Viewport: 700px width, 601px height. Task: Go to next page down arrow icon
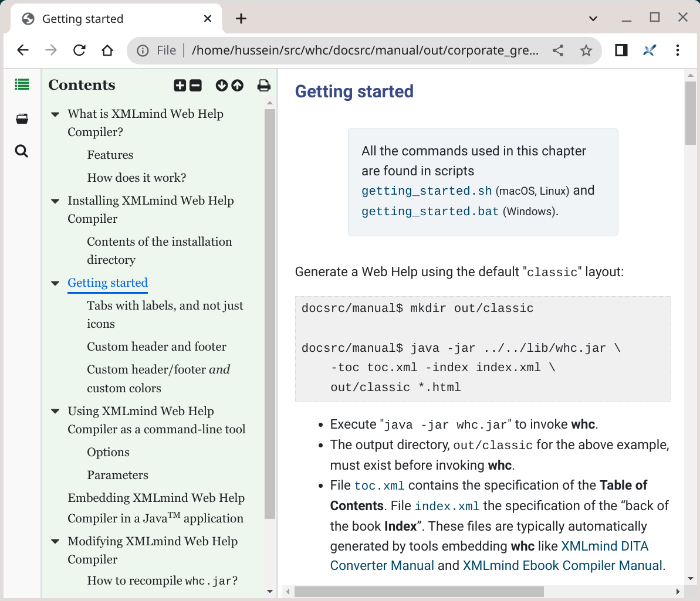(x=221, y=86)
